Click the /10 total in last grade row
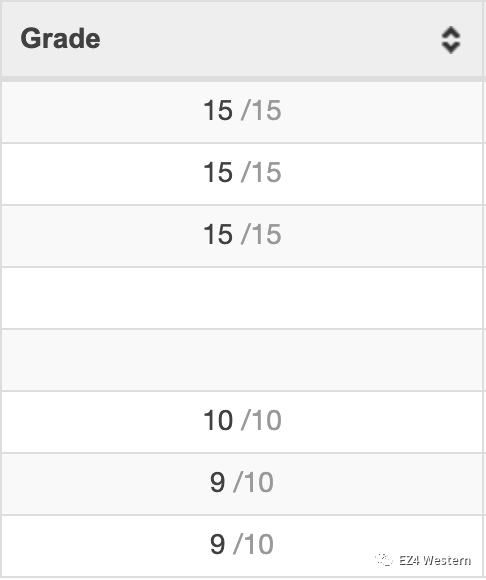 click(x=253, y=544)
